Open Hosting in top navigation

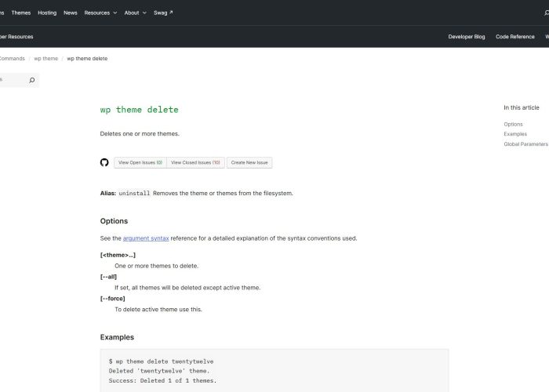47,13
